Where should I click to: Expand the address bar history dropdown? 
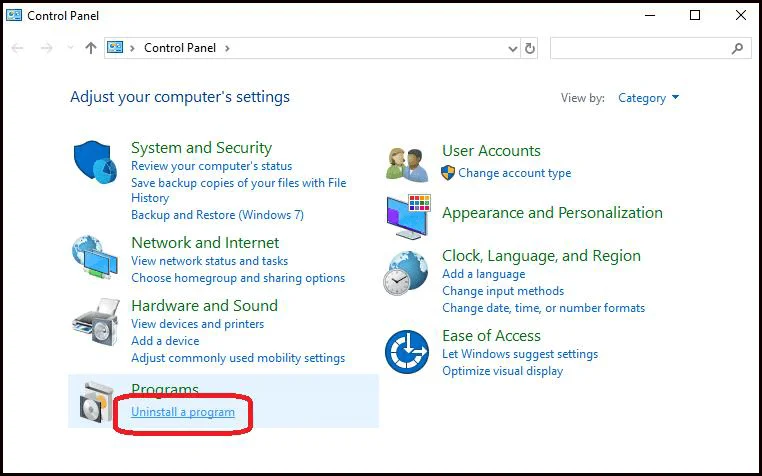[x=512, y=49]
